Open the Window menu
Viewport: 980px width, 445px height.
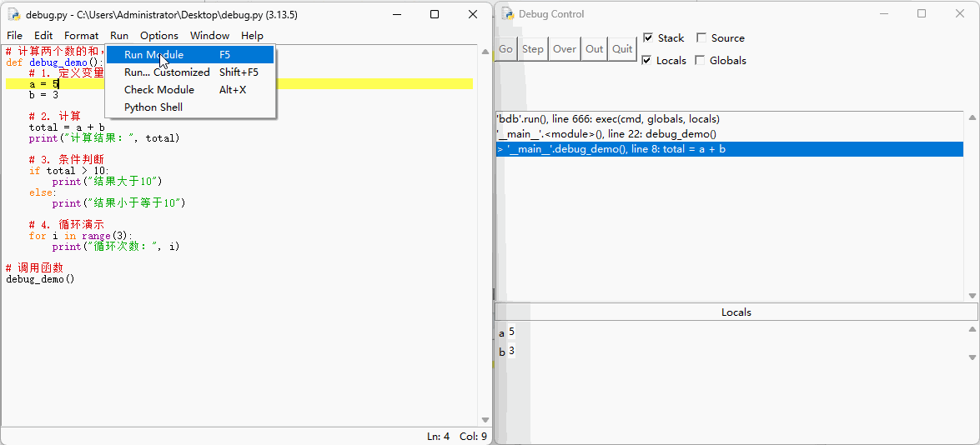[209, 36]
